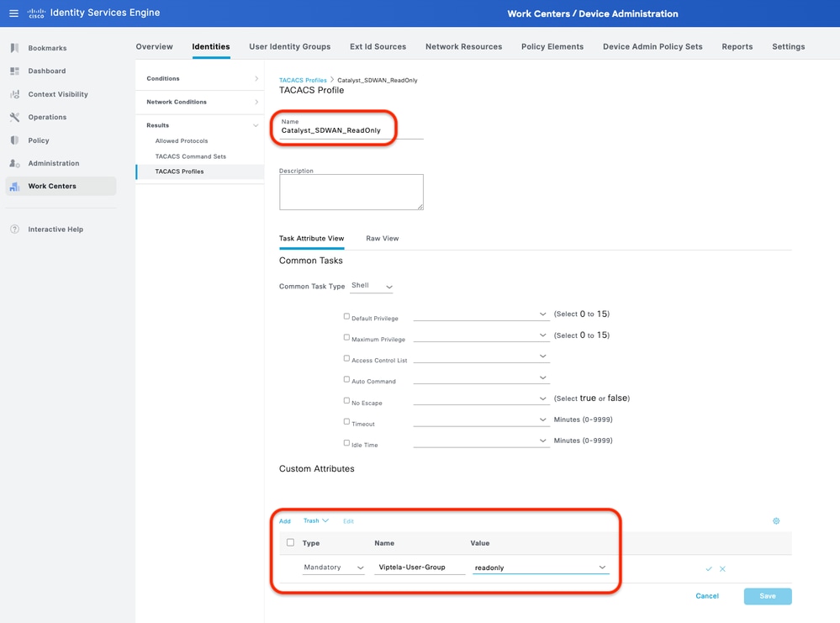
Task: Click the Operations wrench icon
Action: [14, 117]
